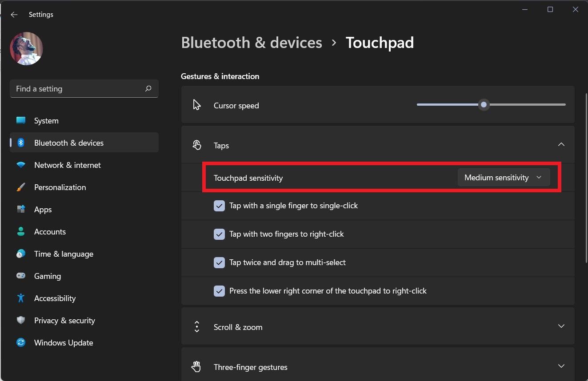Click the Accessibility person icon
This screenshot has width=588, height=381.
click(21, 298)
